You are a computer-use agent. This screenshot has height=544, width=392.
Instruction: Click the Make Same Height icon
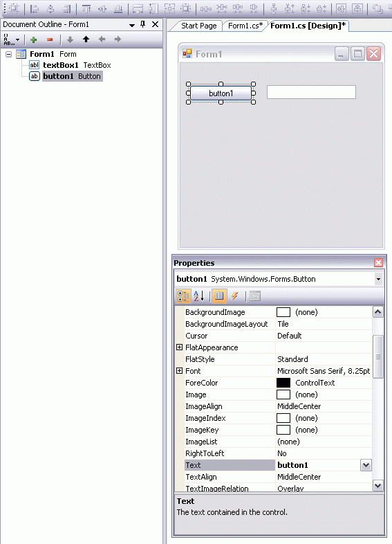coord(154,8)
